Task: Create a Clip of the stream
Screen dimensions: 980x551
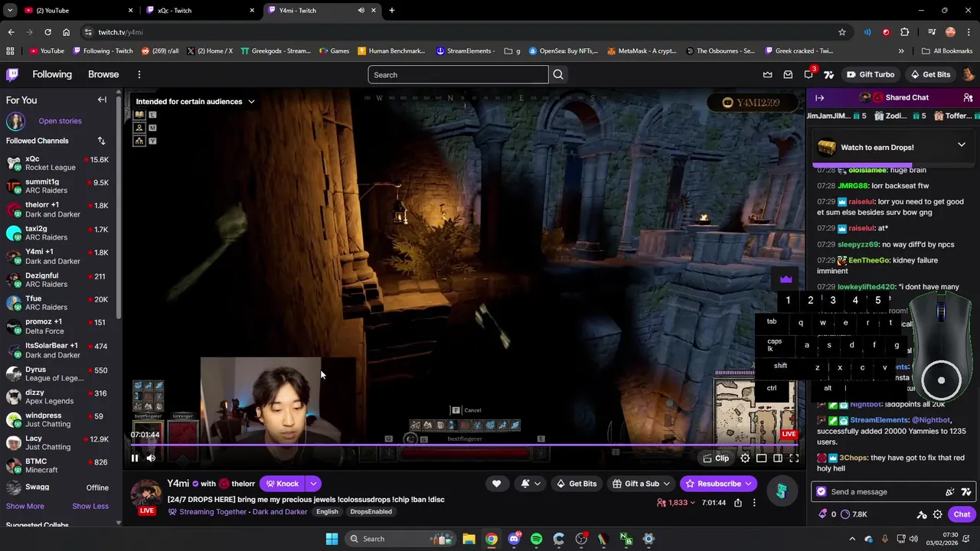Action: coord(716,458)
